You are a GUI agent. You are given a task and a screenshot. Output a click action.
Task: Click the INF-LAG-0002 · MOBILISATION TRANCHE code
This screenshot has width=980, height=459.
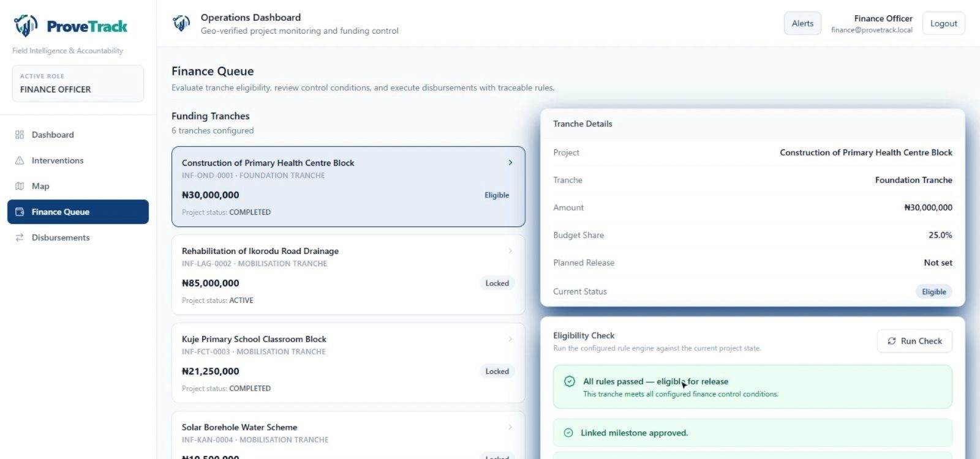pyautogui.click(x=254, y=264)
